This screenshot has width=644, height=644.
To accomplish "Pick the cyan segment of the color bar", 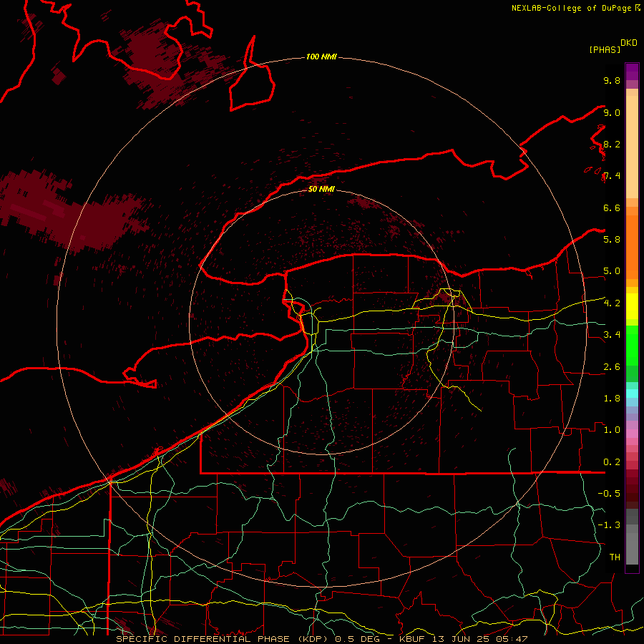I will [632, 394].
